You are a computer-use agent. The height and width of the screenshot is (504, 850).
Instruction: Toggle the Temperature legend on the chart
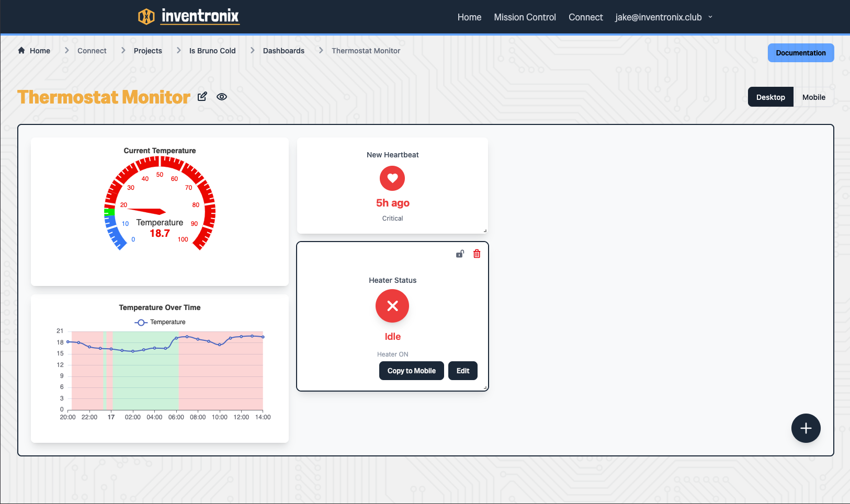click(160, 322)
